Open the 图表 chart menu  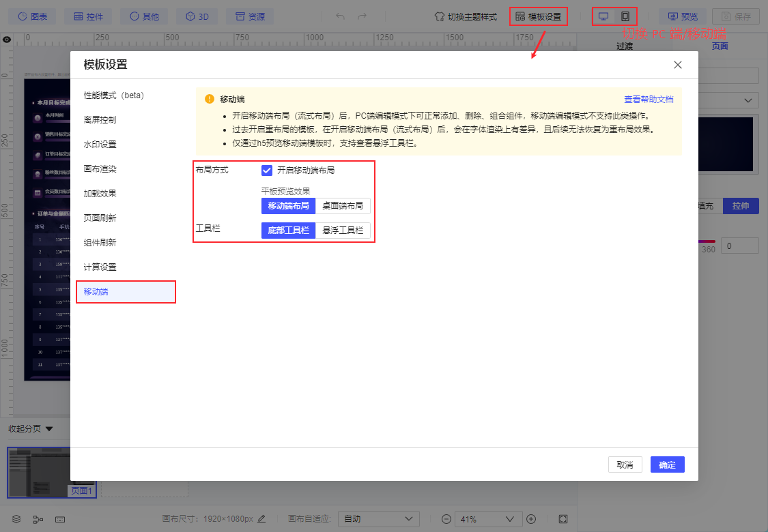tap(32, 16)
